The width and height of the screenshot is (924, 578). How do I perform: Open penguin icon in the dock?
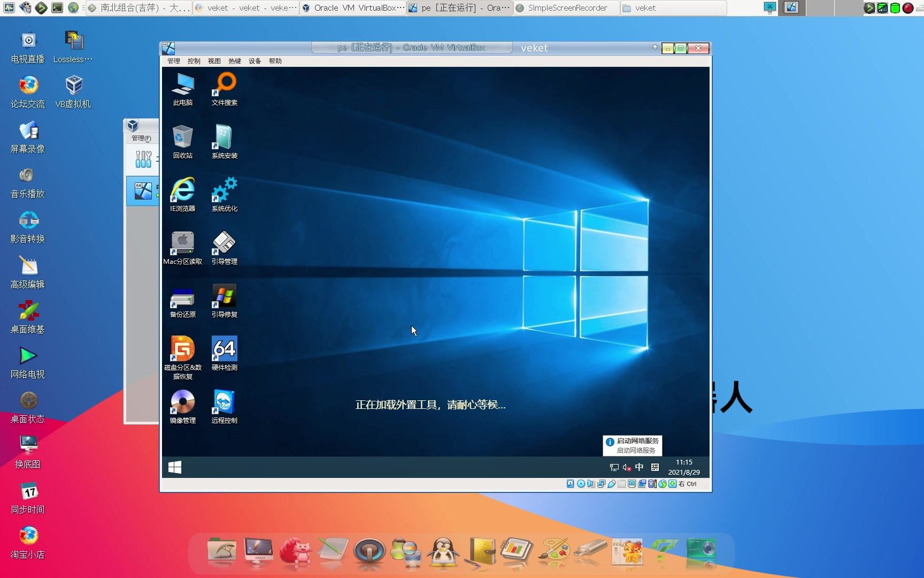[x=443, y=552]
